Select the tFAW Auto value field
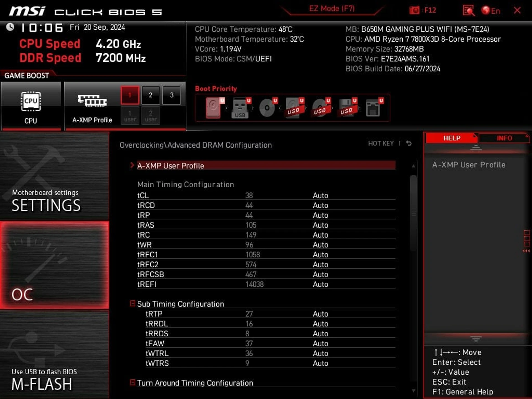This screenshot has height=399, width=532. [320, 344]
